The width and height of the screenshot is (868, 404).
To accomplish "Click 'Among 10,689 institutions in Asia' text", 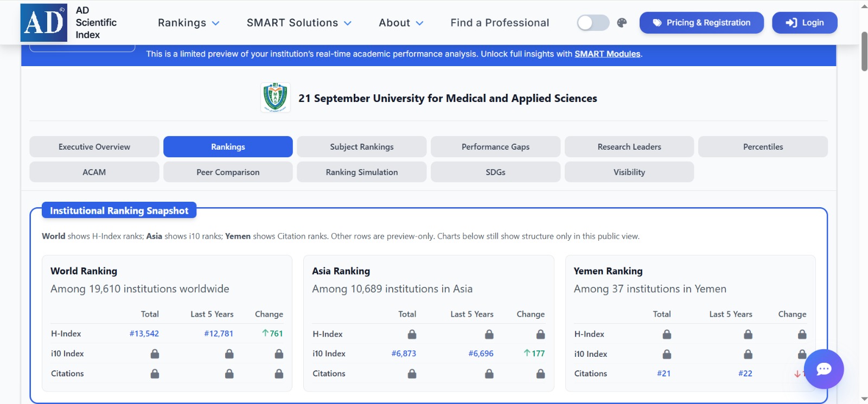I will [x=392, y=289].
